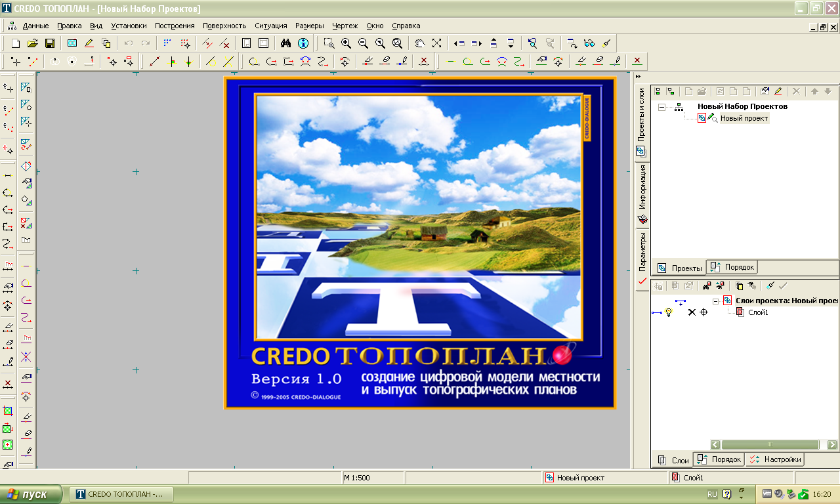Viewport: 840px width, 504px height.
Task: Click the layers panel horizontal scrollbar thumb
Action: (770, 444)
